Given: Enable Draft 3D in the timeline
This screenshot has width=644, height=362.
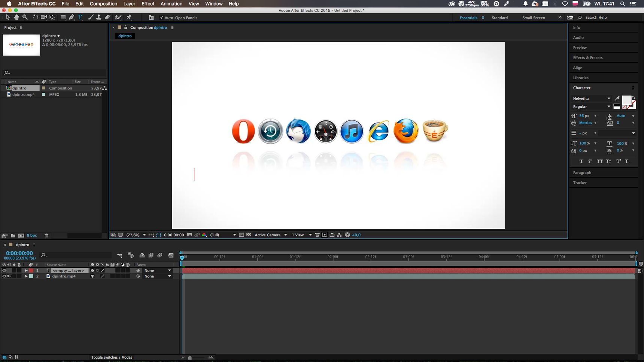Looking at the screenshot, I should tap(131, 255).
